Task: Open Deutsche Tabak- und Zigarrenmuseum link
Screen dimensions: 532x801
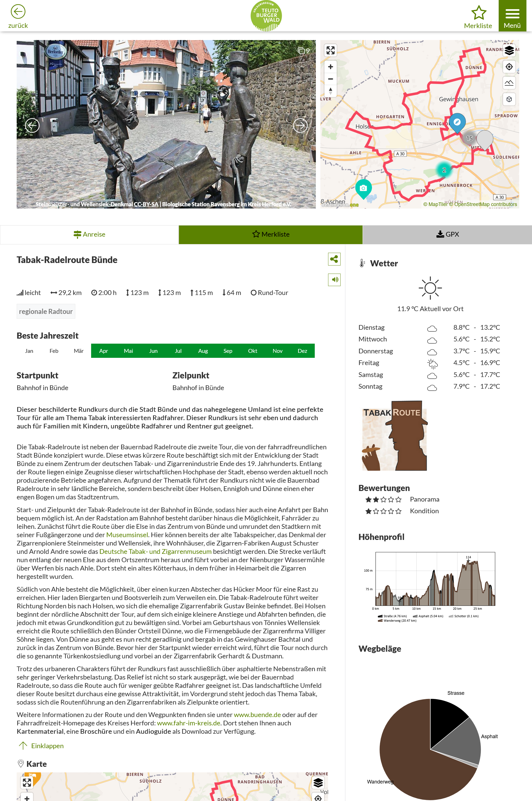Action: [155, 551]
